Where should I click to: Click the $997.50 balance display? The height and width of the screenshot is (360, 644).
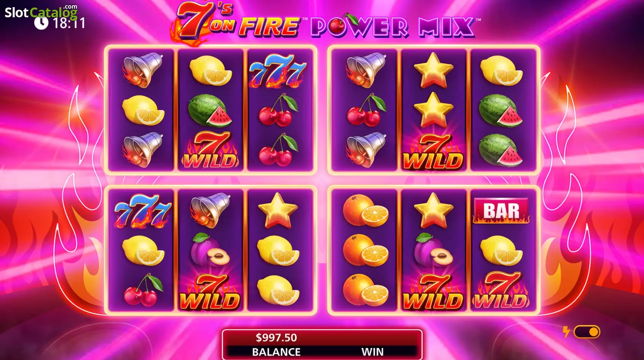coord(276,337)
